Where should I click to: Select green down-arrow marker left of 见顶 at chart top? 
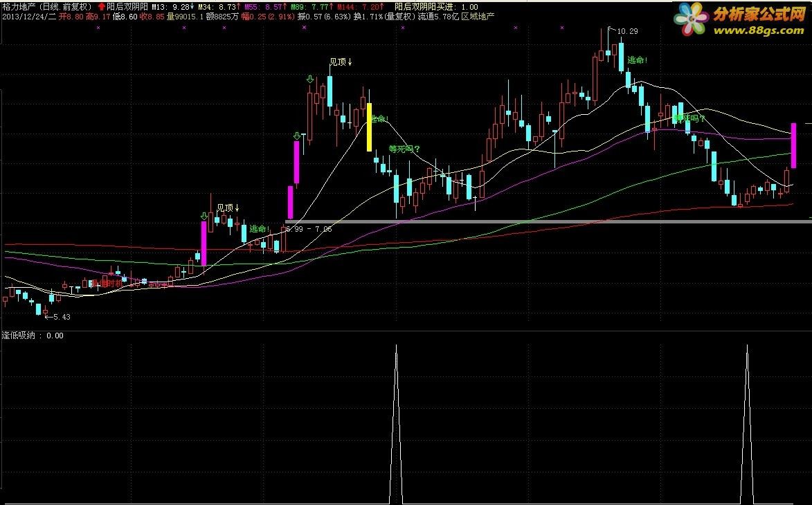pos(310,79)
